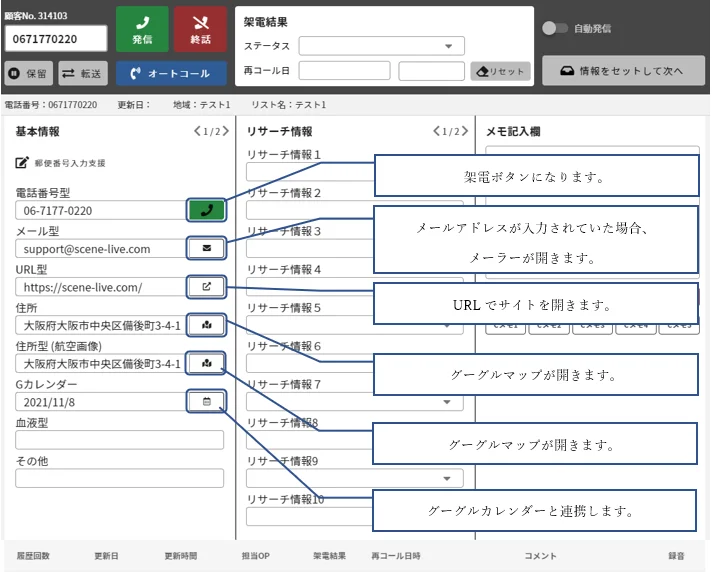
Task: Open the Gカレンダー calendar icon
Action: tap(206, 401)
